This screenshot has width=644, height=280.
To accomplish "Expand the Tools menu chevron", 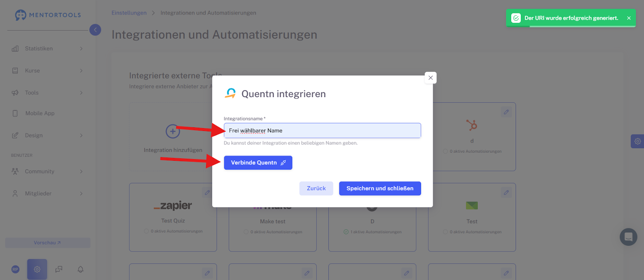I will coord(81,93).
